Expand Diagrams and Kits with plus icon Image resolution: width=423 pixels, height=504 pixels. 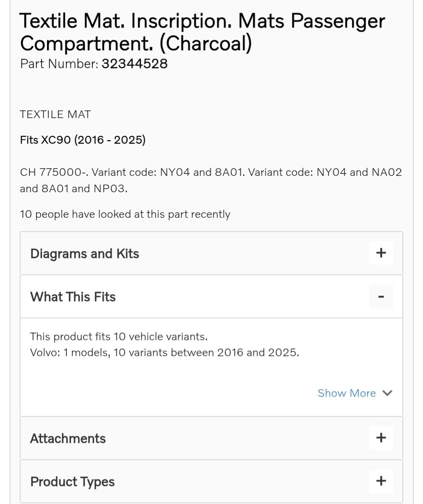pos(381,253)
